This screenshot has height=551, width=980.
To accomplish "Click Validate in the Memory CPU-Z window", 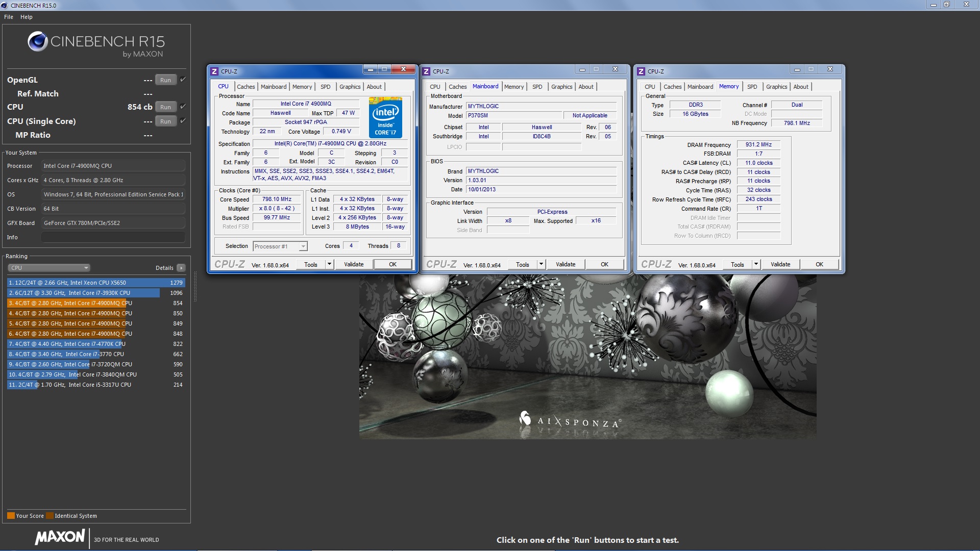I will coord(780,264).
